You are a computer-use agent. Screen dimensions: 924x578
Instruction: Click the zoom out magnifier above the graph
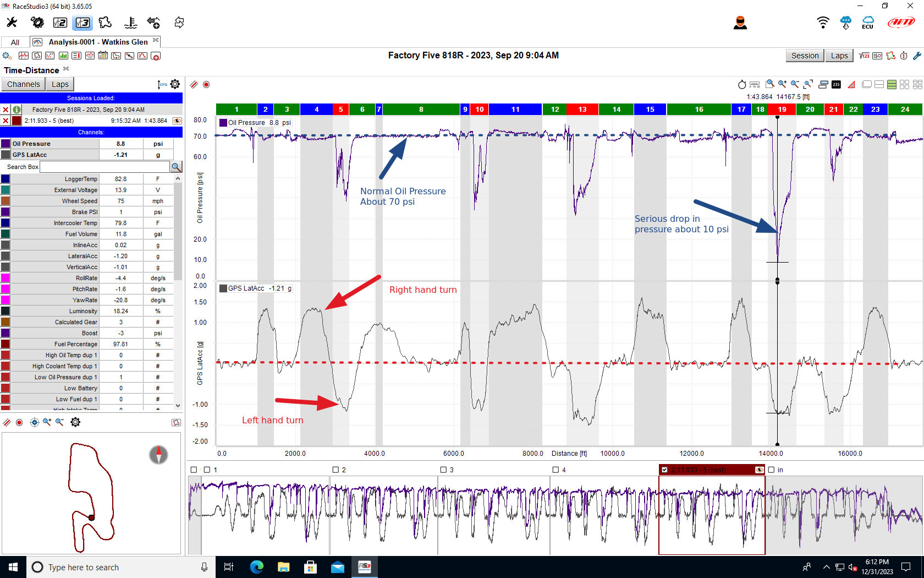[x=795, y=84]
